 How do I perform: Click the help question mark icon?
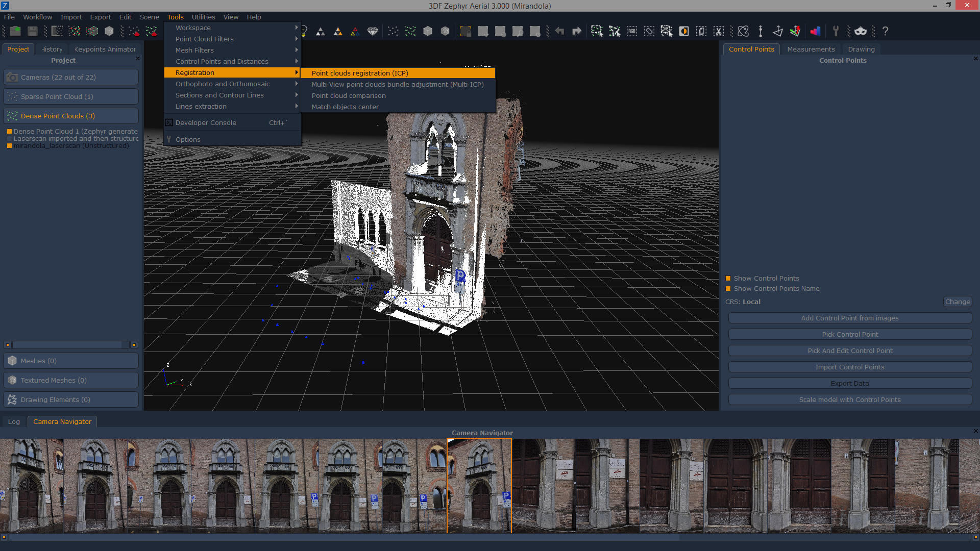(x=885, y=31)
